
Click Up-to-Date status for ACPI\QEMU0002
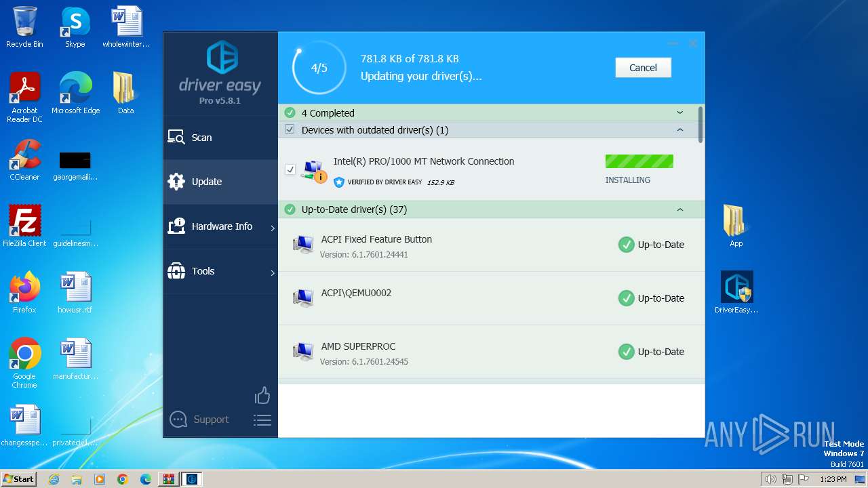point(652,298)
